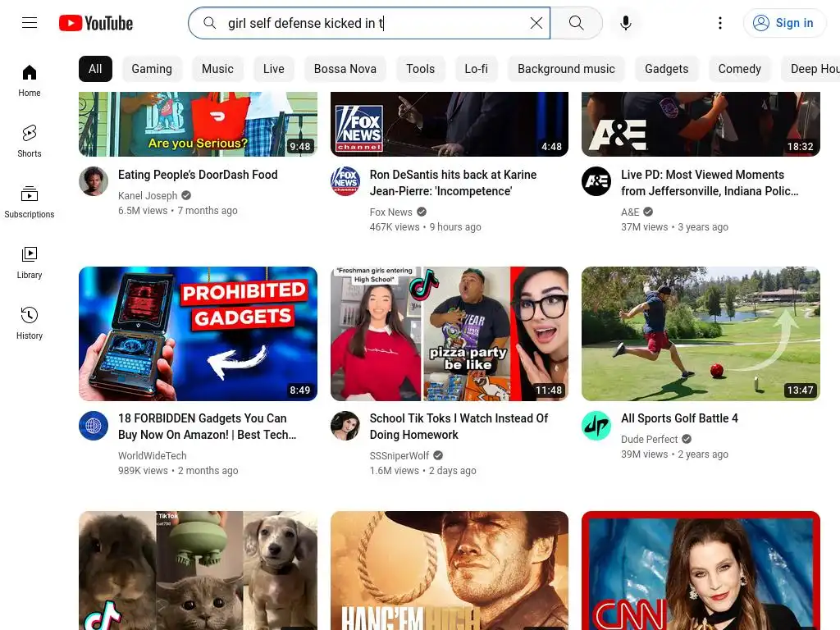Select the Background music filter chip

[x=566, y=69]
